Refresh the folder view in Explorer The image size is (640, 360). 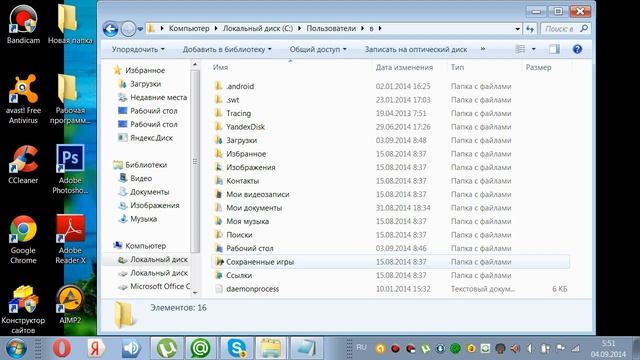(530, 29)
